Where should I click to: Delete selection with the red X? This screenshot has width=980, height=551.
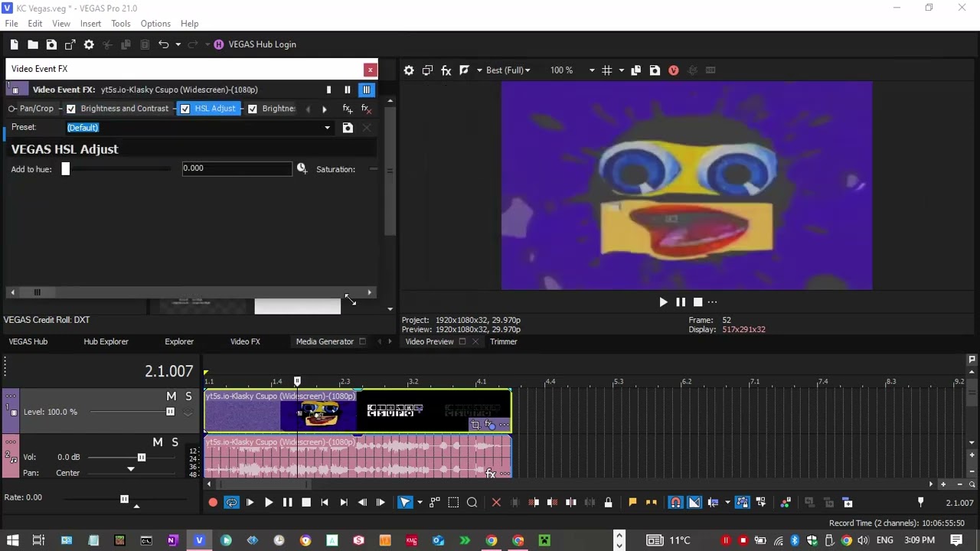pos(496,503)
